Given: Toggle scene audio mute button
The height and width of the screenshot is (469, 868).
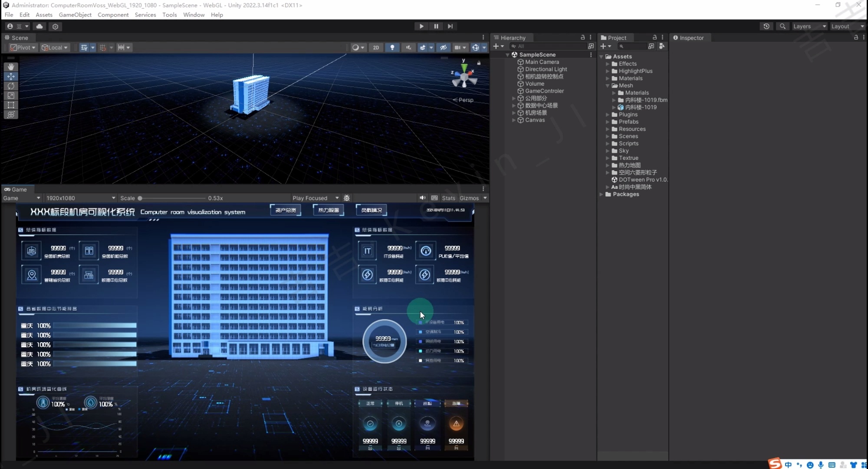Looking at the screenshot, I should click(408, 47).
